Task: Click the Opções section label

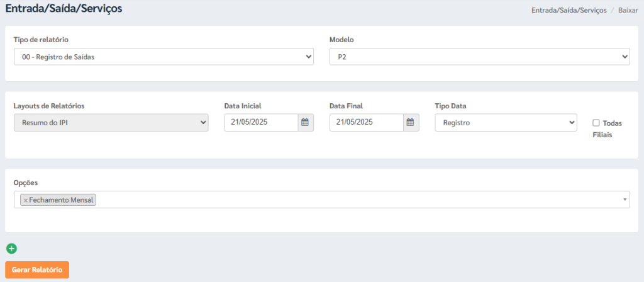Action: pyautogui.click(x=26, y=182)
